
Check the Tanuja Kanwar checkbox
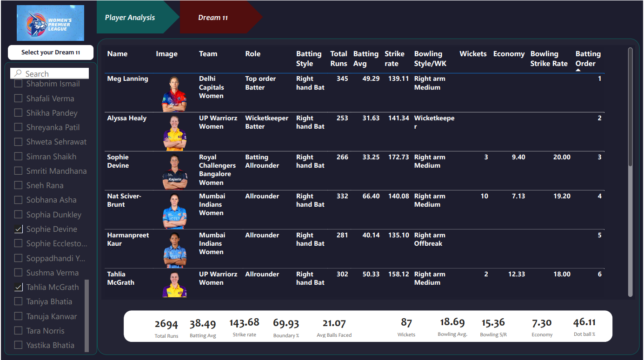point(18,316)
